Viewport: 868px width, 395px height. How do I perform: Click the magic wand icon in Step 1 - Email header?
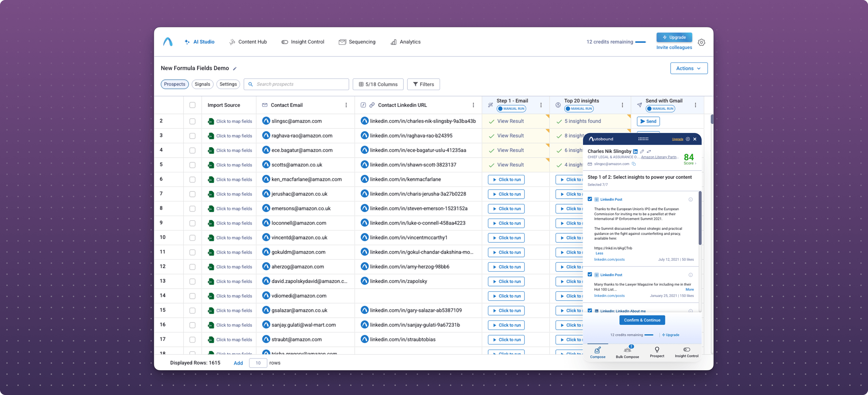tap(491, 105)
